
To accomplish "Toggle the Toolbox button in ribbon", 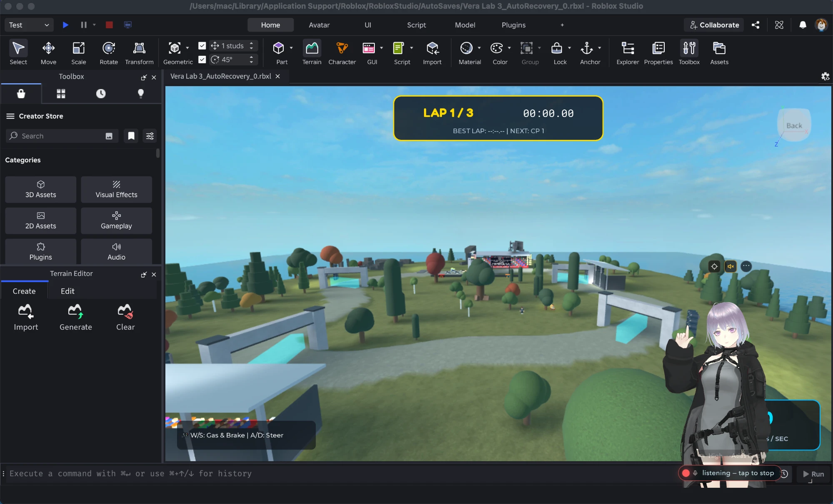I will point(689,53).
